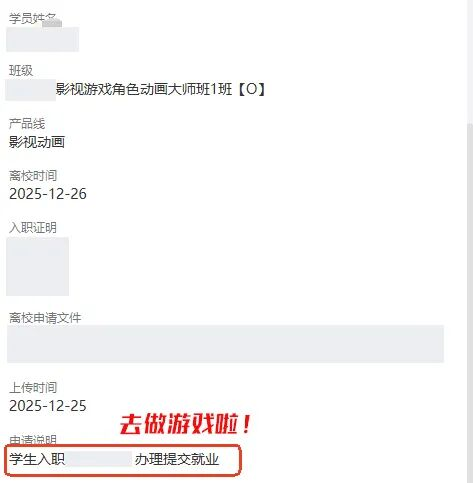Screen dimensions: 473x483
Task: Select the 学生入职 description text
Action: point(37,459)
